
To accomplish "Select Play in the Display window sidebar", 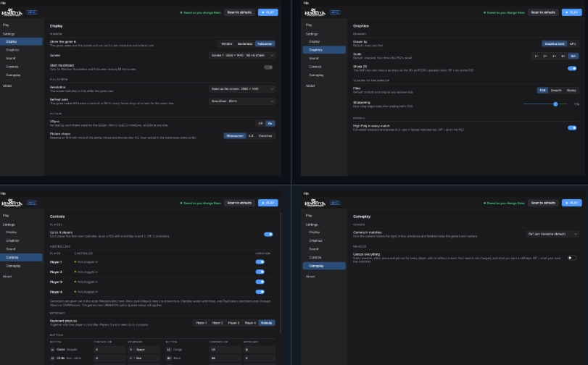I will (x=21, y=25).
